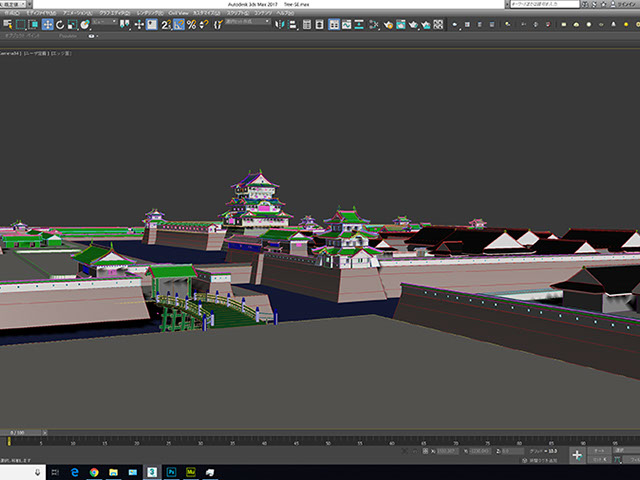
Task: Open the レンダリング menu
Action: pyautogui.click(x=149, y=13)
